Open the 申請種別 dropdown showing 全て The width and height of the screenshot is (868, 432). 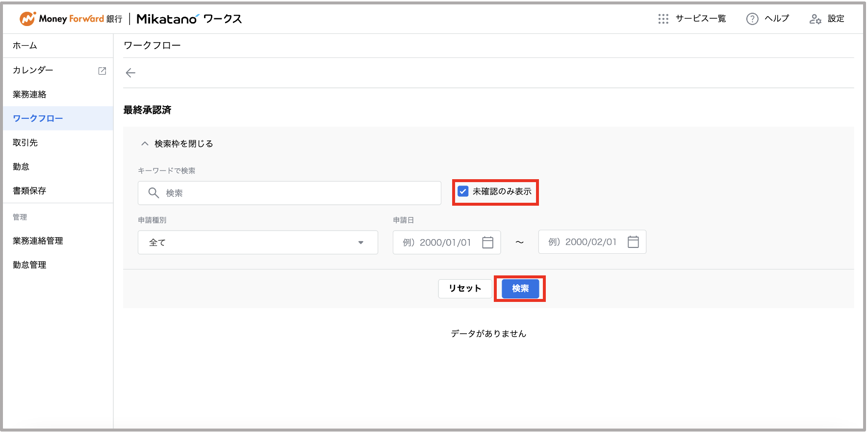[258, 243]
